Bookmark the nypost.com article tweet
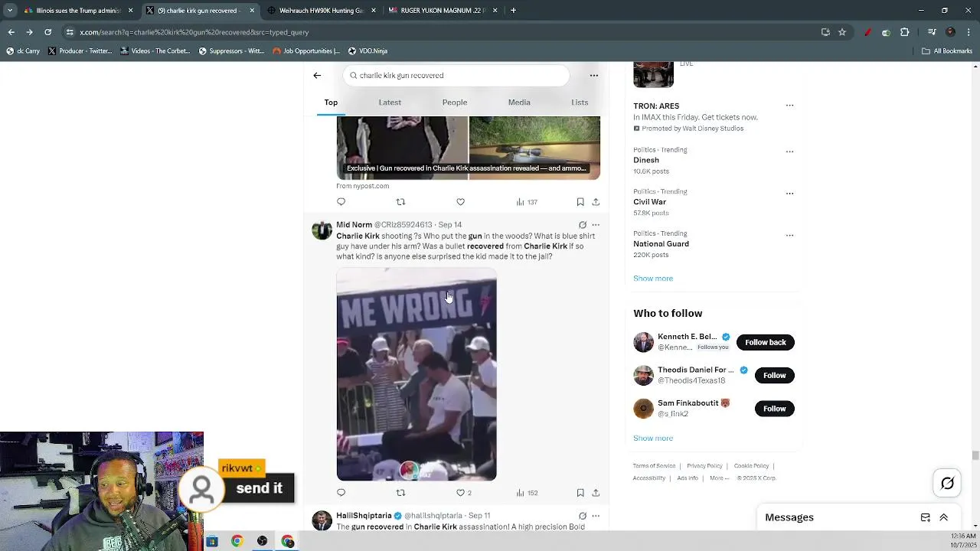 580,202
